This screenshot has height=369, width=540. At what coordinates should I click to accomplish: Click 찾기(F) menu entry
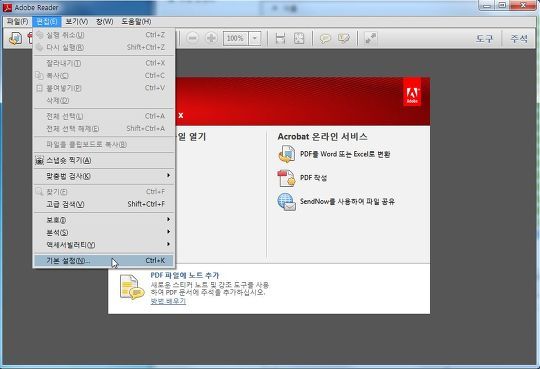click(x=104, y=192)
